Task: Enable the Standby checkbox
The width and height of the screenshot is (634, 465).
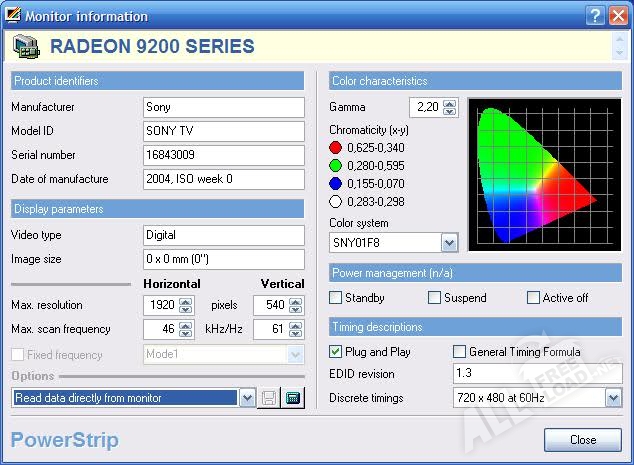Action: coord(336,298)
